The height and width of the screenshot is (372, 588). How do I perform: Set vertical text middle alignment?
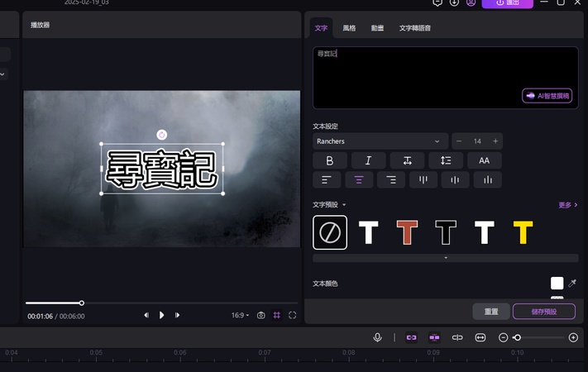[x=455, y=180]
